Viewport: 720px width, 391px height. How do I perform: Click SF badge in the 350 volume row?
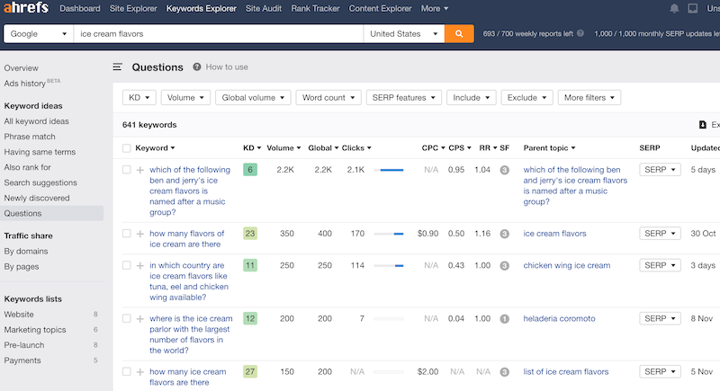504,234
